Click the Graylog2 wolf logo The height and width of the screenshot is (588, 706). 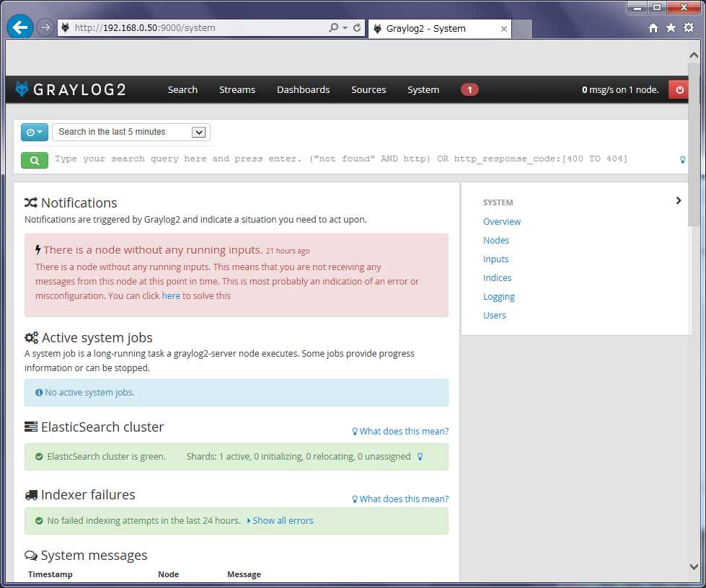[22, 89]
